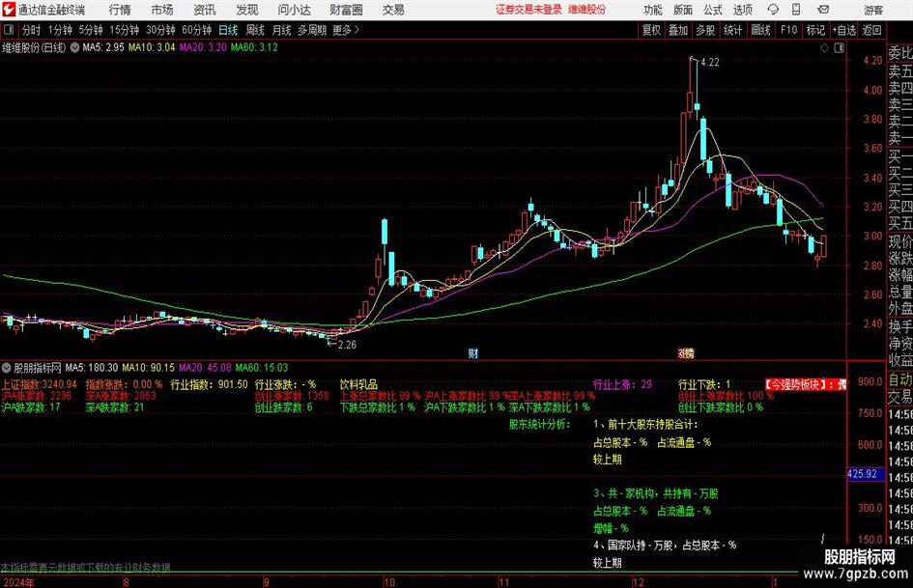Viewport: 913px width, 588px height.
Task: Open the 市场 menu
Action: tap(162, 10)
